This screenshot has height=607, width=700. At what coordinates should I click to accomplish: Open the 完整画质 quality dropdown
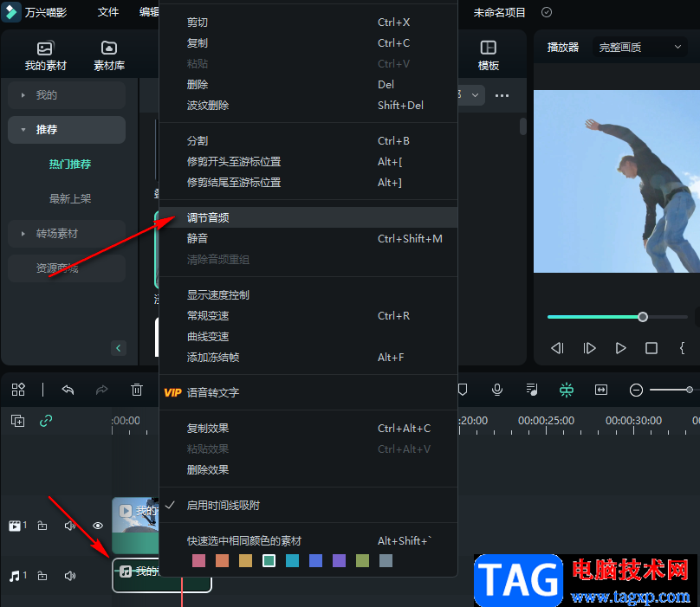pos(639,48)
